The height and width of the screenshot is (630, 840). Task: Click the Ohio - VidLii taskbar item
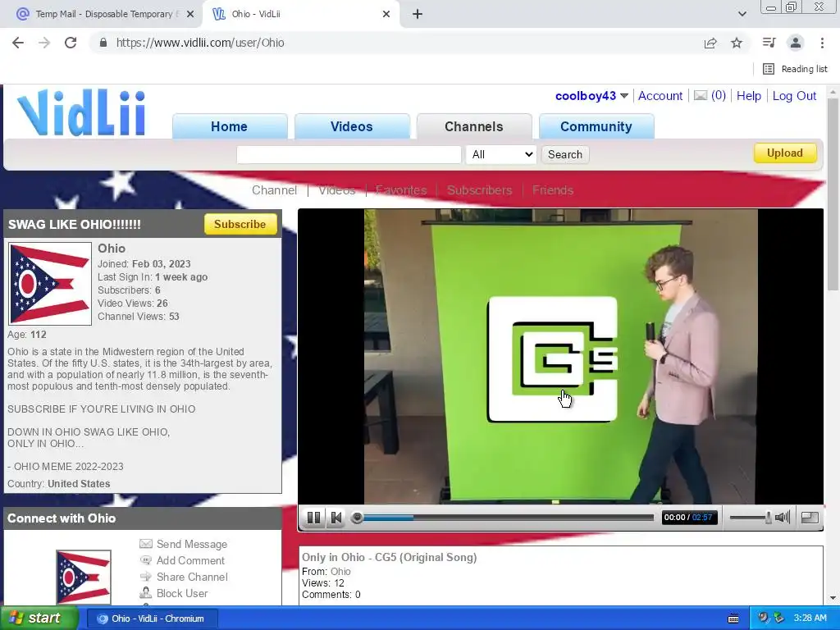coord(152,619)
